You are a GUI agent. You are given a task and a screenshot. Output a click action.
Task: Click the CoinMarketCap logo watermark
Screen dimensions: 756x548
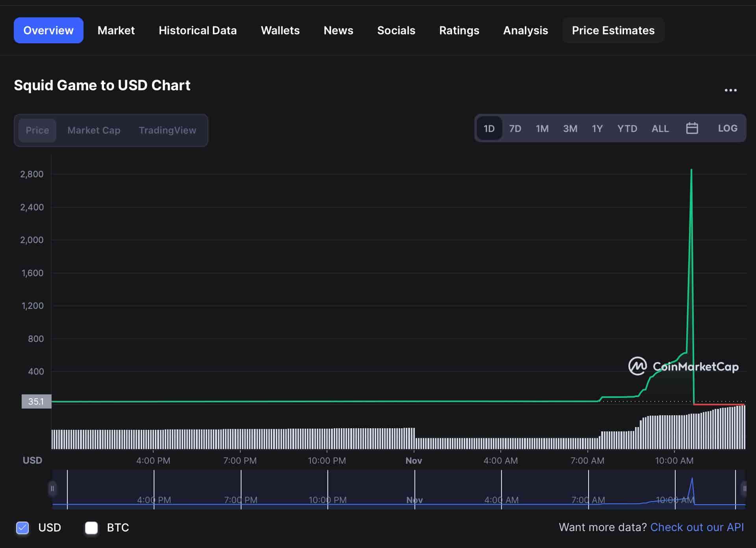[x=684, y=366]
